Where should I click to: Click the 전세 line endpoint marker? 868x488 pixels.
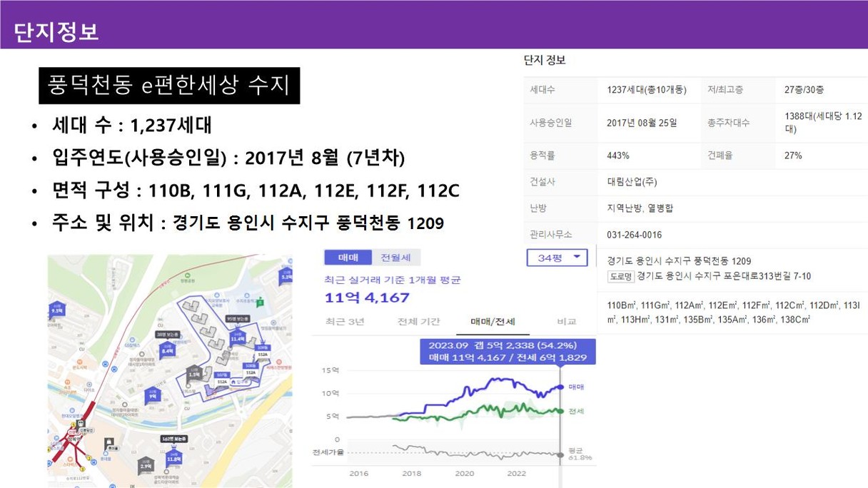[560, 411]
